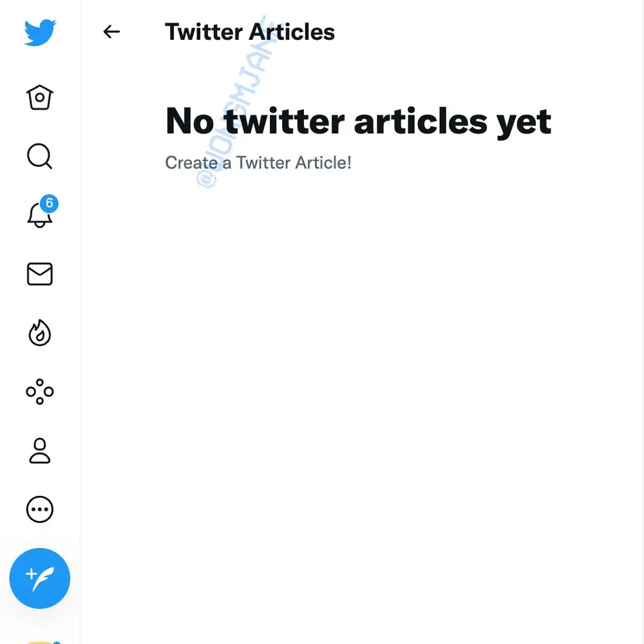Click the notifications badge counter
644x644 pixels.
coord(49,204)
